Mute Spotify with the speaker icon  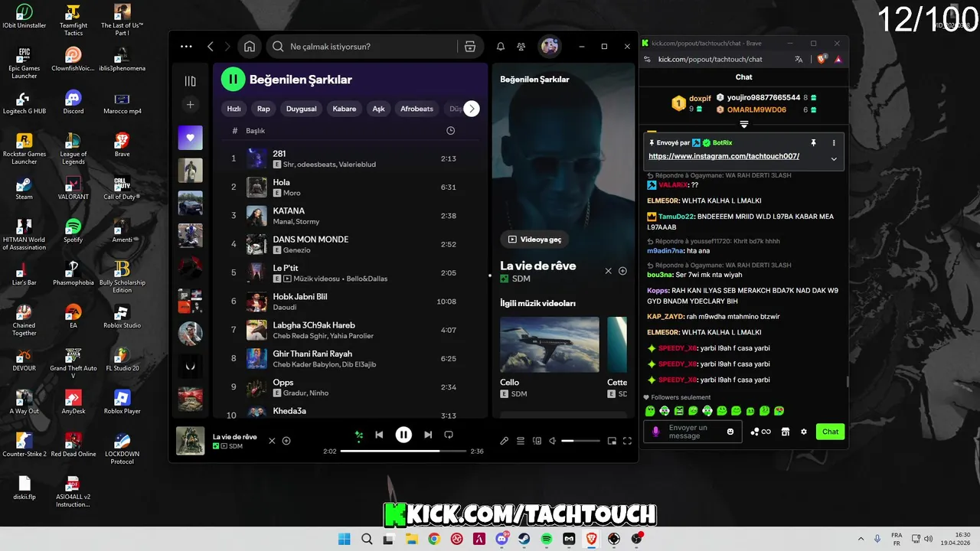[x=553, y=441]
